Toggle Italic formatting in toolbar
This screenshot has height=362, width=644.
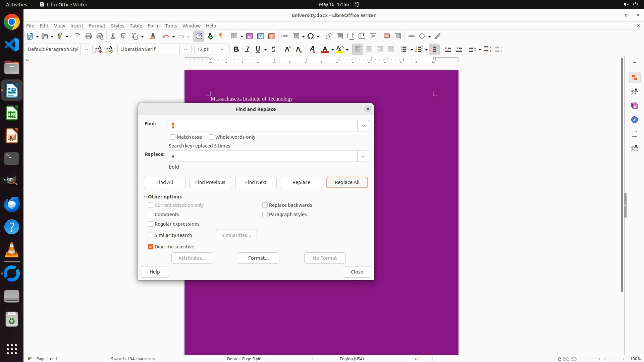(247, 49)
